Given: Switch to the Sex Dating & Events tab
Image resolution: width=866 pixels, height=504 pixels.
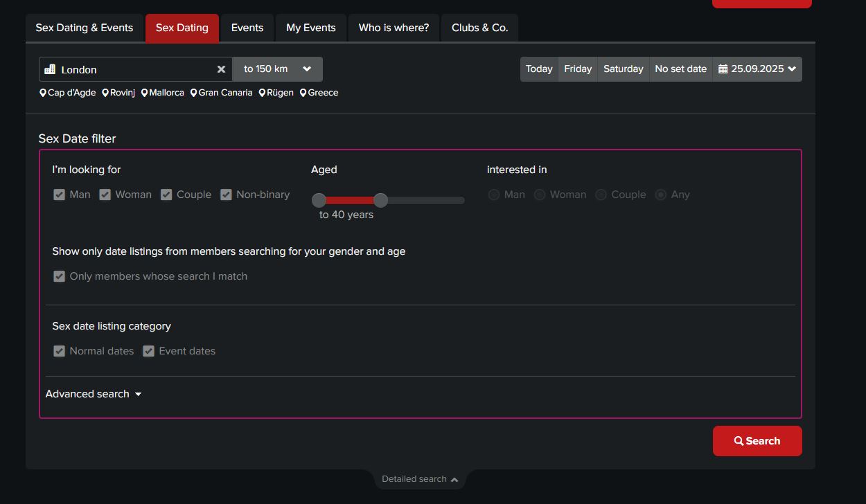Looking at the screenshot, I should [x=85, y=28].
